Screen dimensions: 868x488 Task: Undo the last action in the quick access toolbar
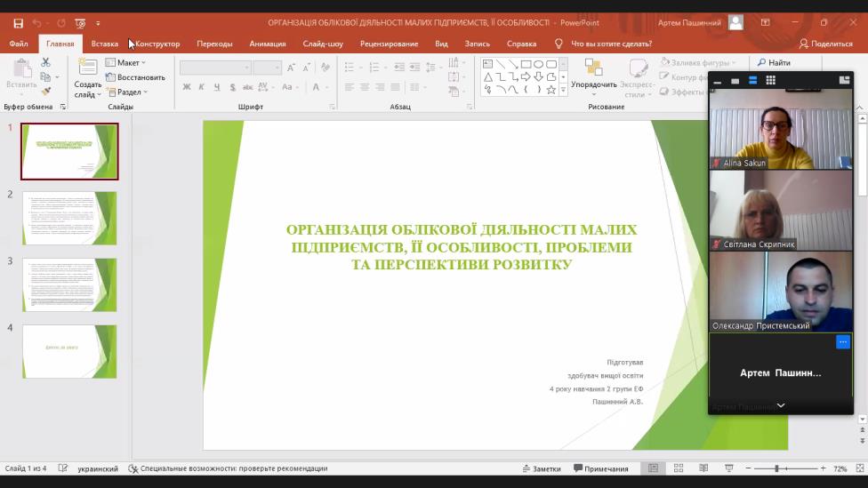(x=36, y=23)
